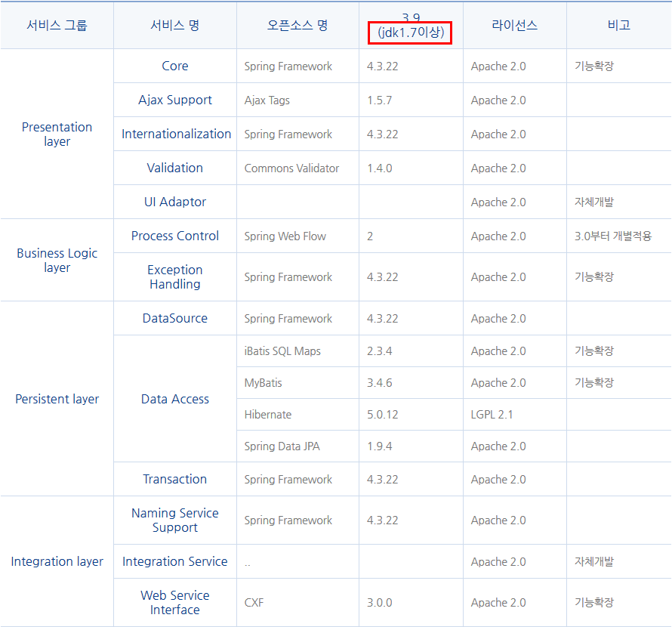Open the DataSource service link

tap(175, 318)
